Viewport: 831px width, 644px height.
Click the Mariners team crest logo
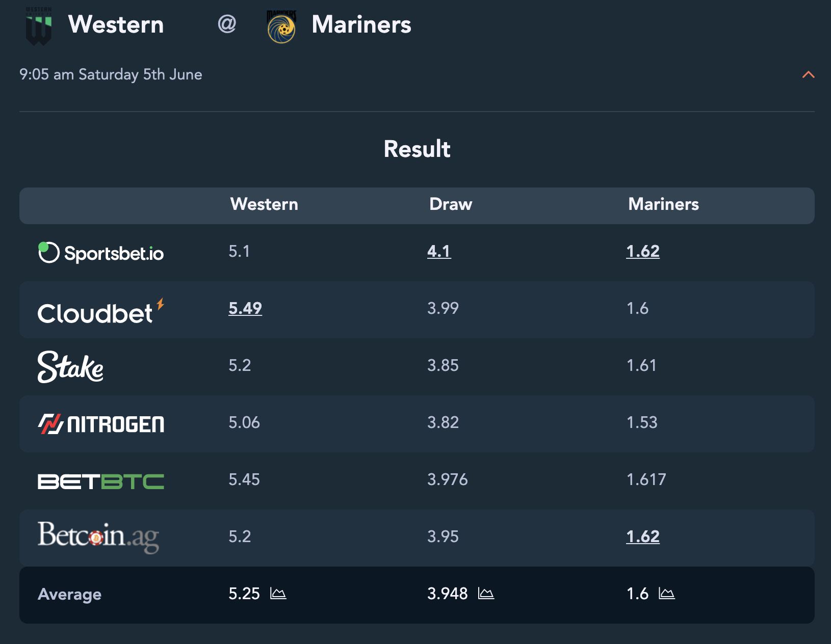(x=281, y=26)
